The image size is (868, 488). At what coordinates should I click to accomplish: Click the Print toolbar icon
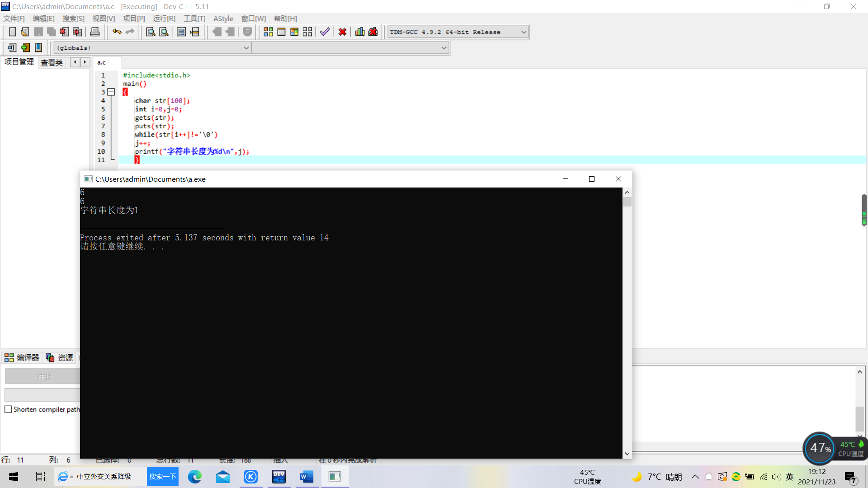click(95, 32)
